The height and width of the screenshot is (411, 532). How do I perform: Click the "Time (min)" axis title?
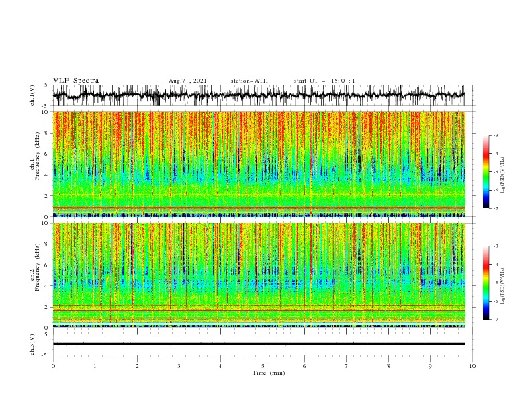click(x=269, y=373)
